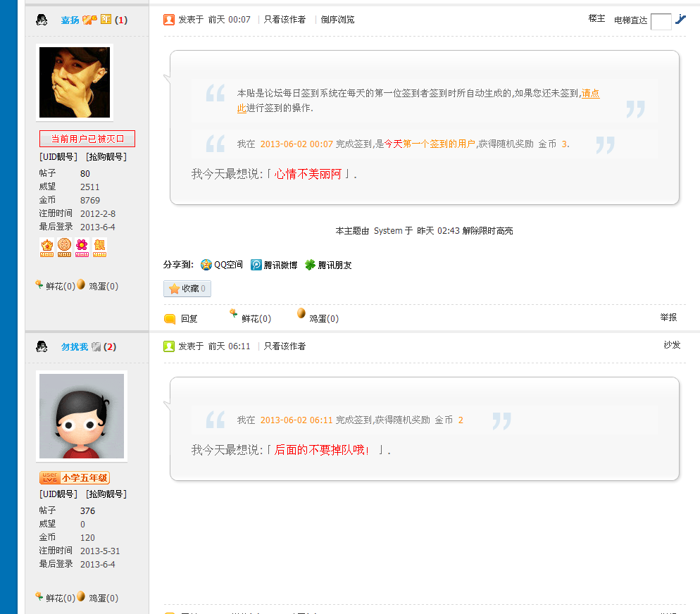Click the elevator direct floor input box
Screen dimensions: 700x614
661,21
